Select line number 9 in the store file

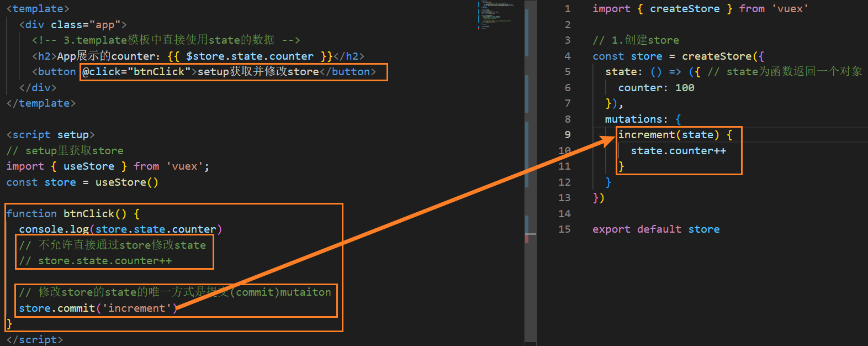[x=568, y=134]
